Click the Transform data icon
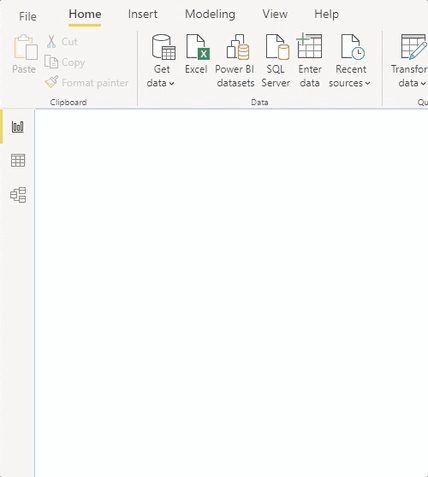This screenshot has width=428, height=477. [x=414, y=47]
